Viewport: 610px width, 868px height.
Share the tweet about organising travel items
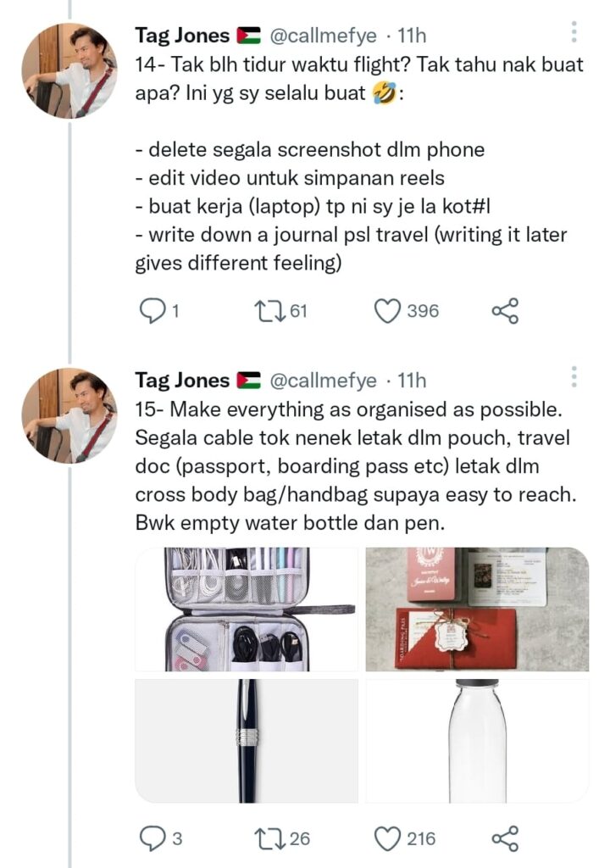(x=506, y=838)
